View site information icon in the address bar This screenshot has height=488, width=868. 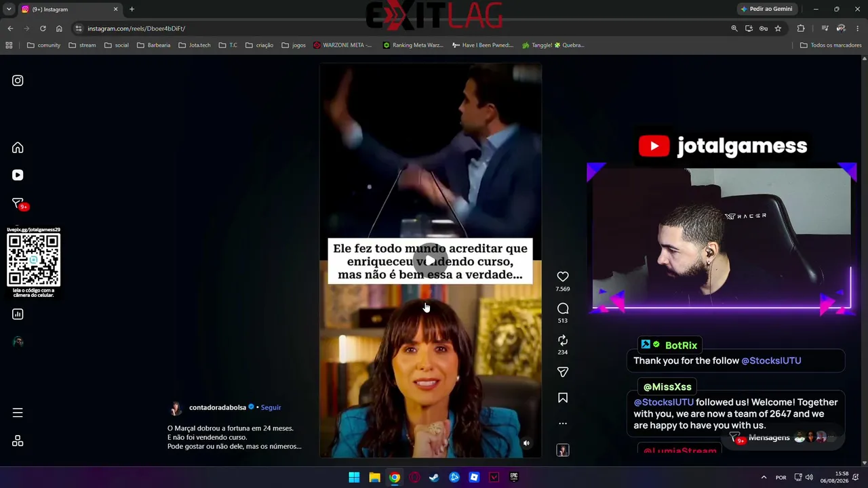79,28
